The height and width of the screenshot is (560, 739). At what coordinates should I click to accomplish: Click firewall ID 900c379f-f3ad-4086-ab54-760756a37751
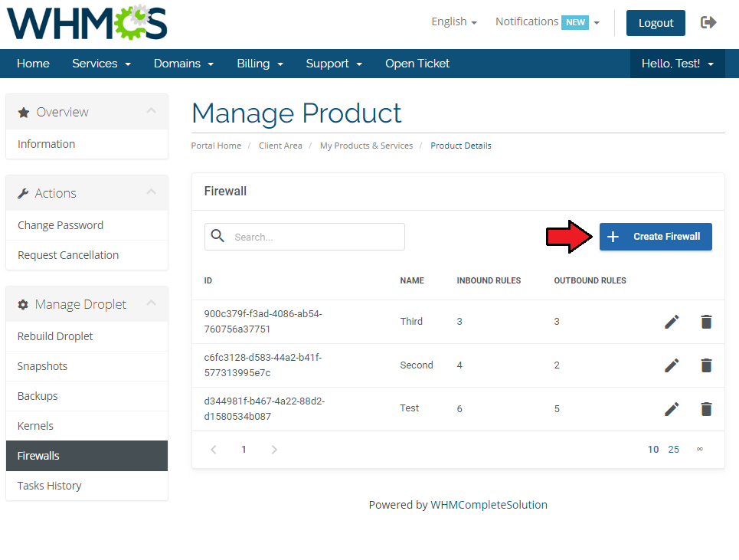pyautogui.click(x=263, y=322)
